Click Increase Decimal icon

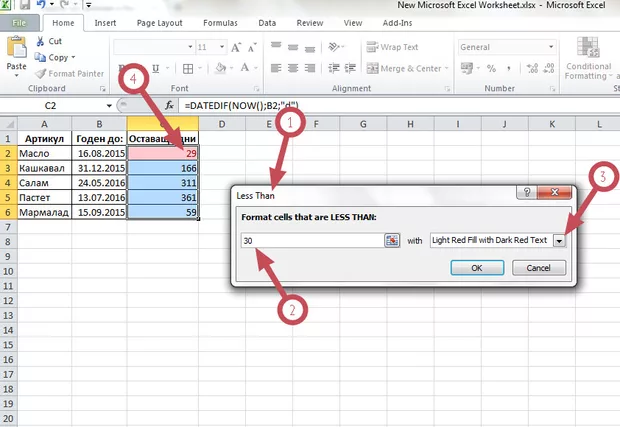[533, 68]
